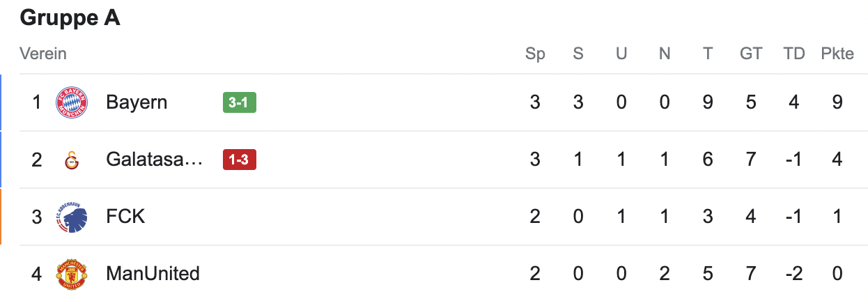The width and height of the screenshot is (868, 301).
Task: Click the Gruppe A heading
Action: click(70, 18)
